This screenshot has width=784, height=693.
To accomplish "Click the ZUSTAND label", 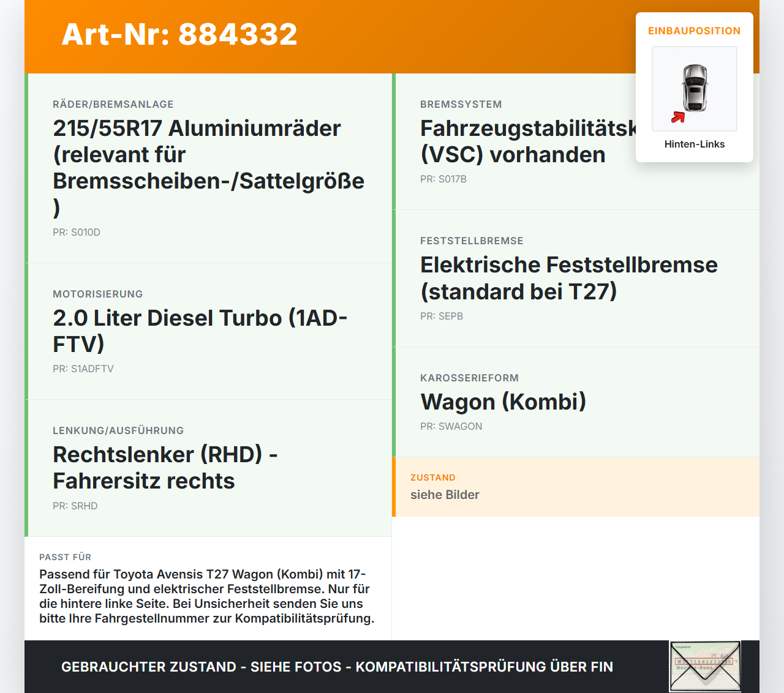I will tap(433, 478).
